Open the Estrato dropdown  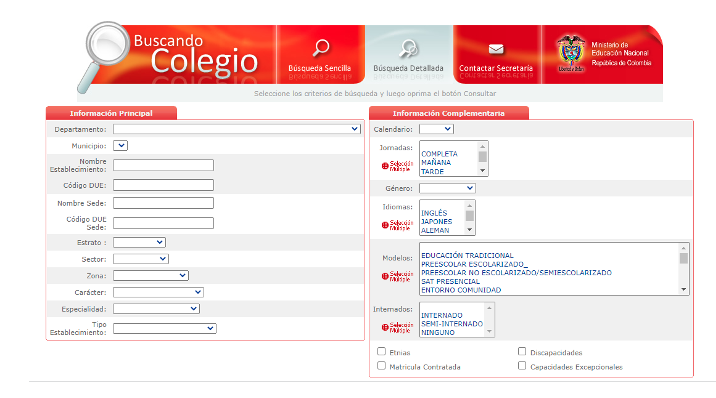click(139, 242)
